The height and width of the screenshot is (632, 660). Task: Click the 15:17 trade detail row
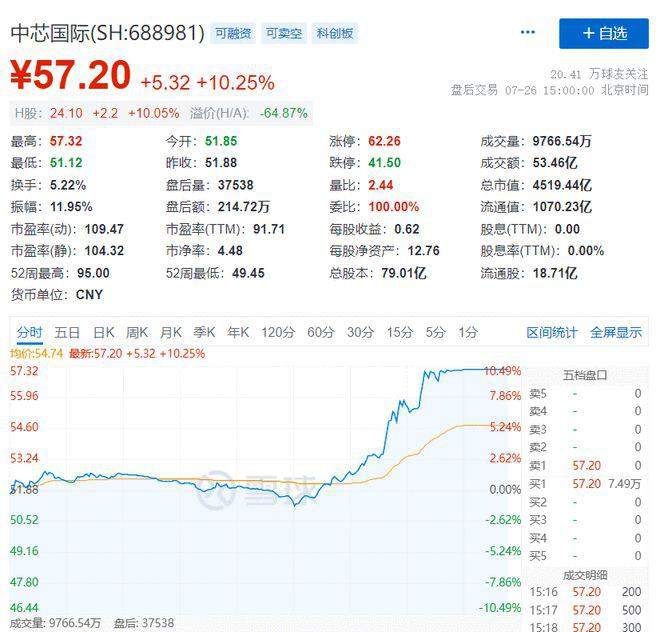tap(585, 610)
